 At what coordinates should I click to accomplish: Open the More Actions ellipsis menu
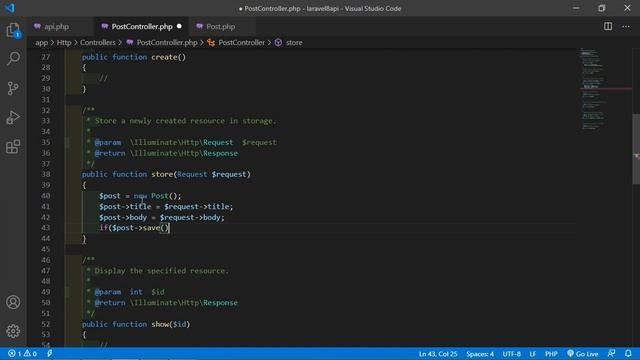pyautogui.click(x=626, y=27)
